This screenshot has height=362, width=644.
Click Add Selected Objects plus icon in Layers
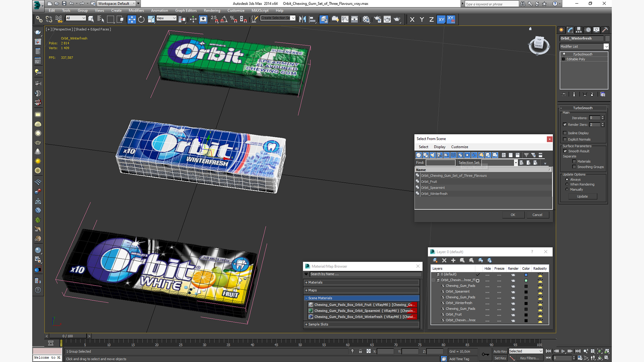pyautogui.click(x=453, y=260)
